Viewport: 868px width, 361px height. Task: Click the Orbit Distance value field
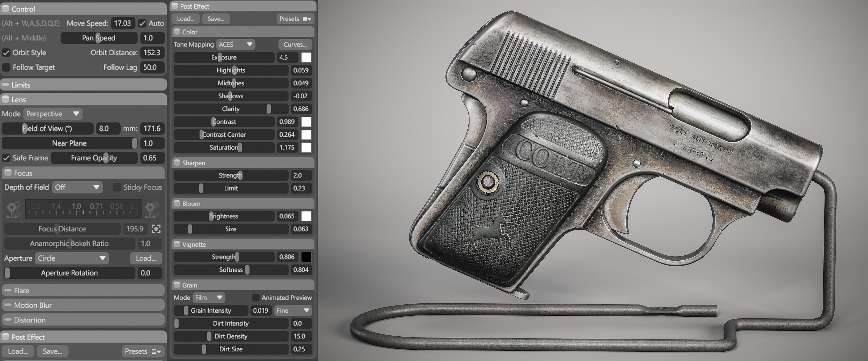(152, 53)
